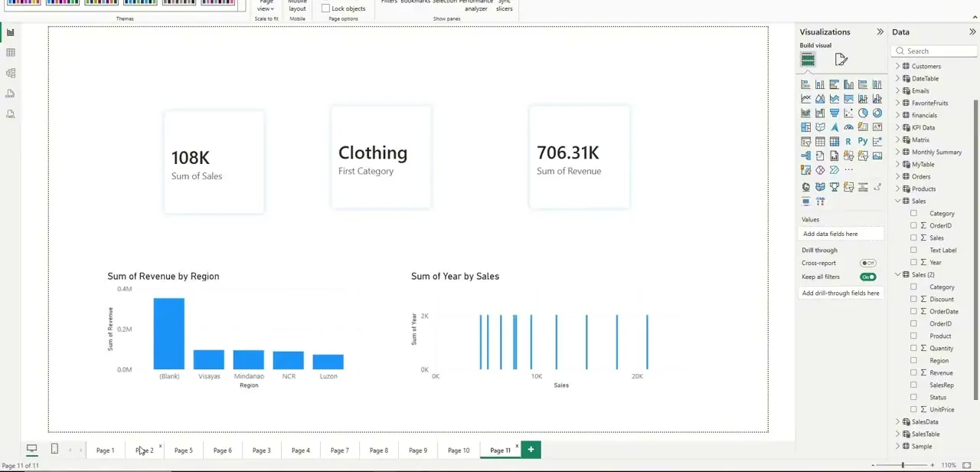Image resolution: width=980 pixels, height=472 pixels.
Task: Open more visuals ellipsis
Action: (848, 170)
